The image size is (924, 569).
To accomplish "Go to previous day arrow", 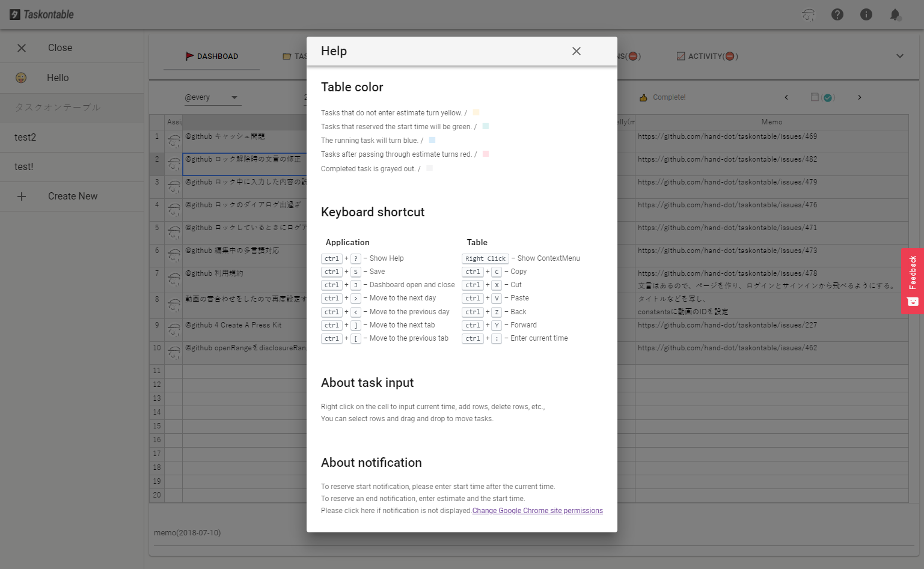I will coord(786,97).
